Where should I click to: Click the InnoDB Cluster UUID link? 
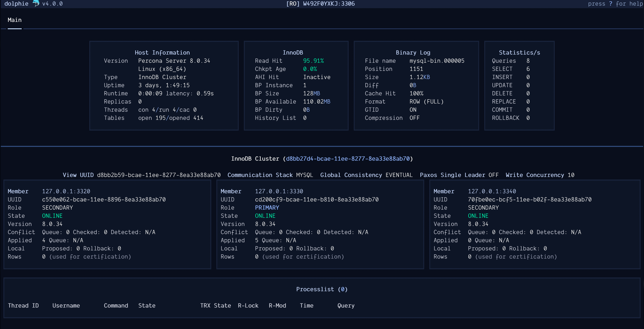(348, 159)
